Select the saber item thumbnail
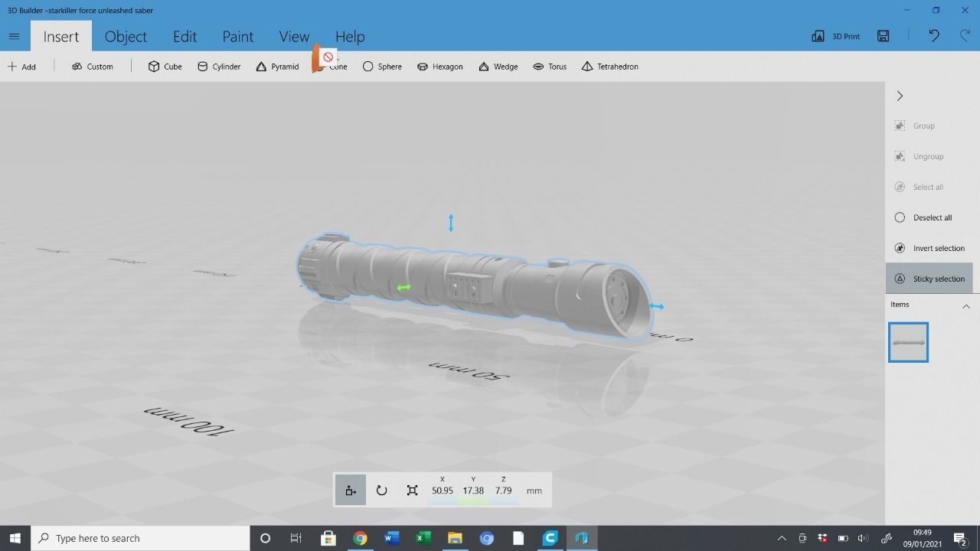 [908, 342]
